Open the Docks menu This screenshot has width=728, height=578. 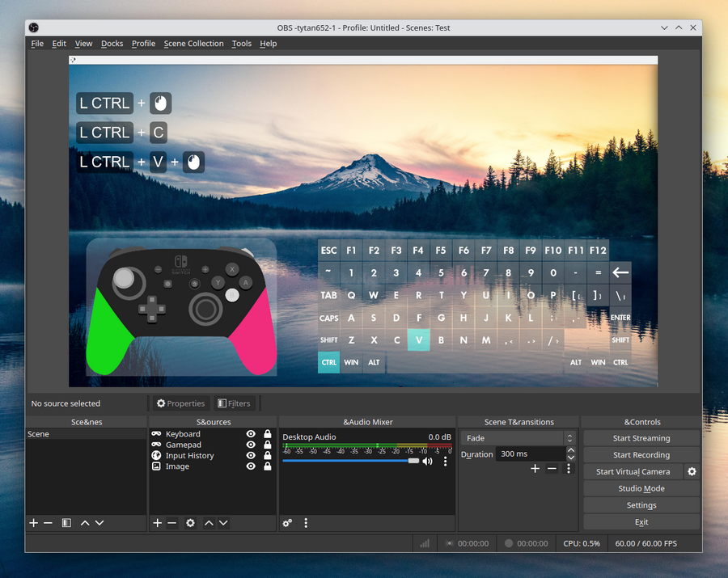pyautogui.click(x=112, y=44)
